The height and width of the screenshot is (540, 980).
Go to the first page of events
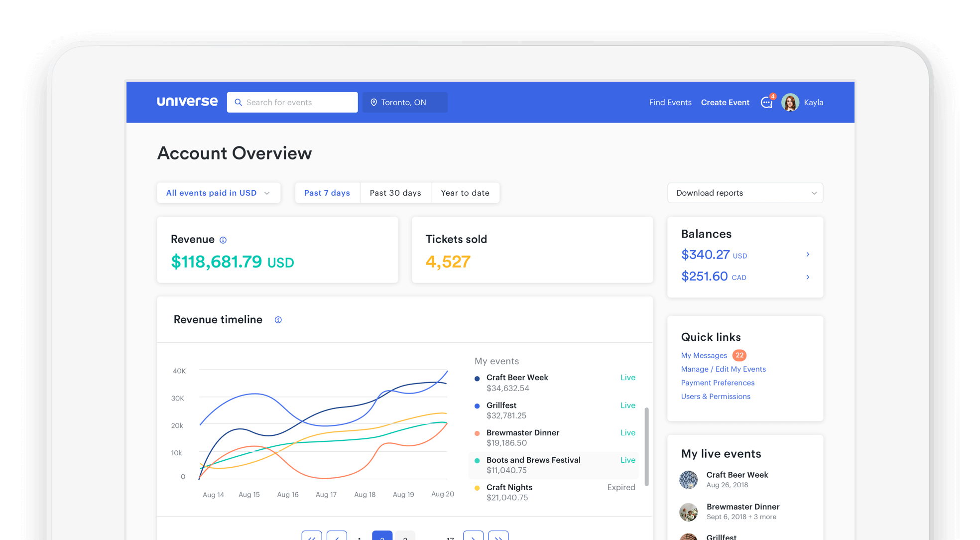coord(312,537)
